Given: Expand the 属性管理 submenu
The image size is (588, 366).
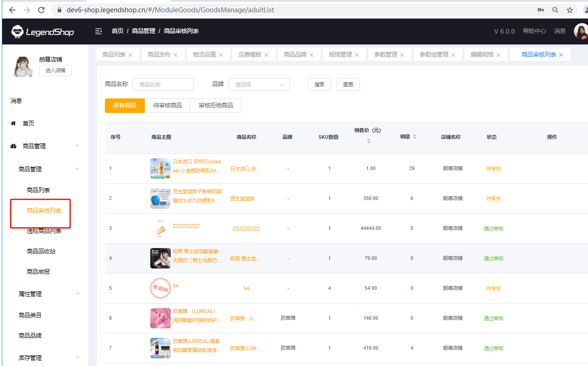Looking at the screenshot, I should [77, 294].
